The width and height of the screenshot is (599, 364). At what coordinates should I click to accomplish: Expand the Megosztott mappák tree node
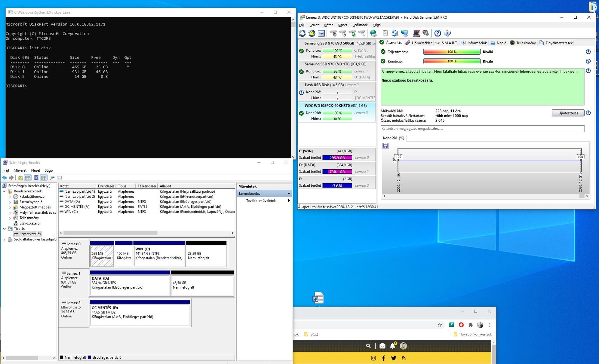pos(10,207)
